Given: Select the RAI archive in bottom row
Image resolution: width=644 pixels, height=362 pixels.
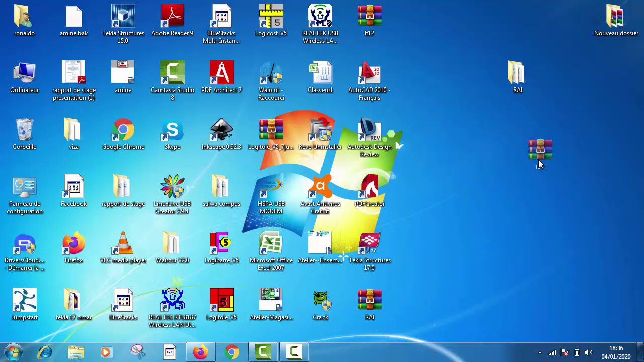Looking at the screenshot, I should (x=369, y=301).
